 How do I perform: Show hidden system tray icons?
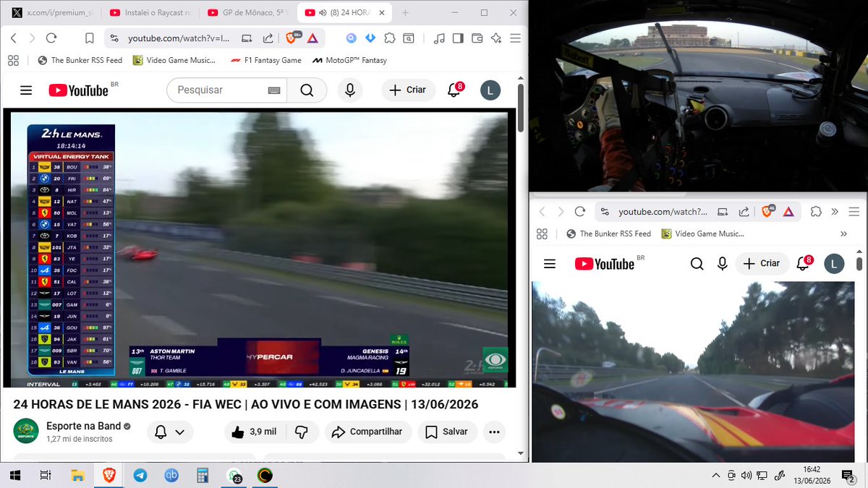716,475
